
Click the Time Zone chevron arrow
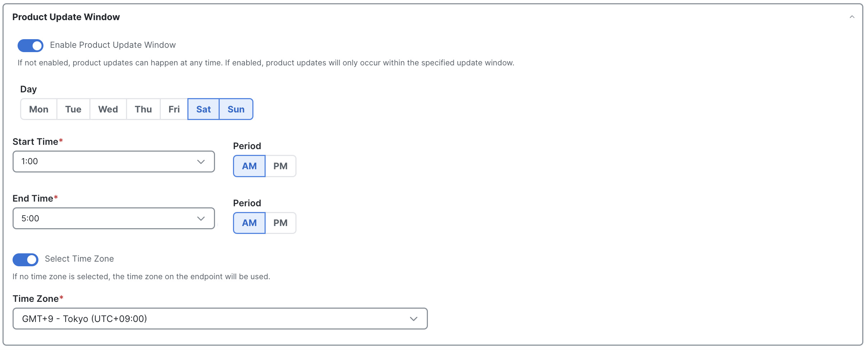point(414,319)
